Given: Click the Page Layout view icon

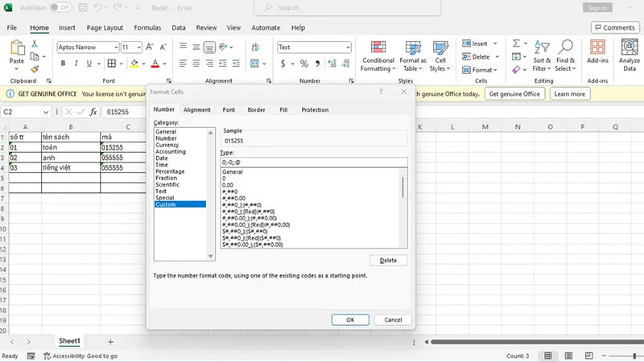Looking at the screenshot, I should [568, 356].
